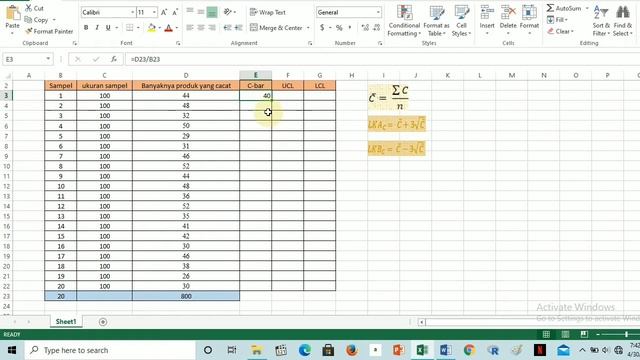Viewport: 640px width, 360px height.
Task: Increase indent in the Alignment group
Action: 239,28
